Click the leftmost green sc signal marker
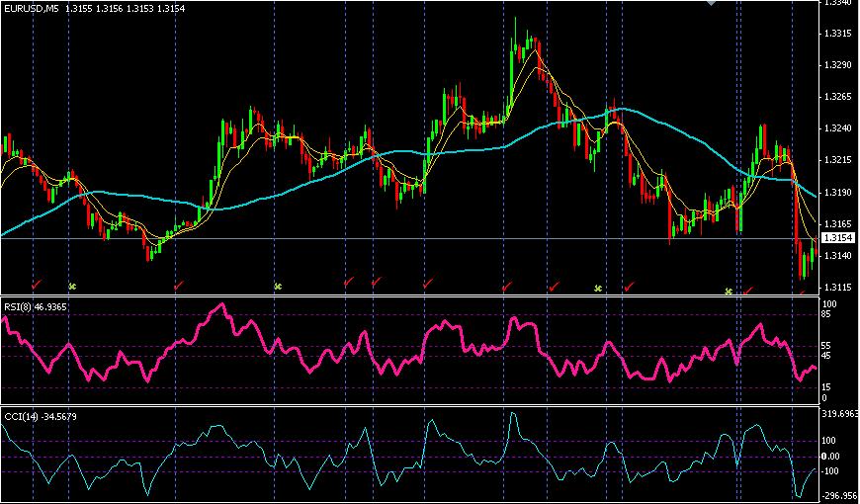Viewport: 860px width, 504px height. pos(72,286)
